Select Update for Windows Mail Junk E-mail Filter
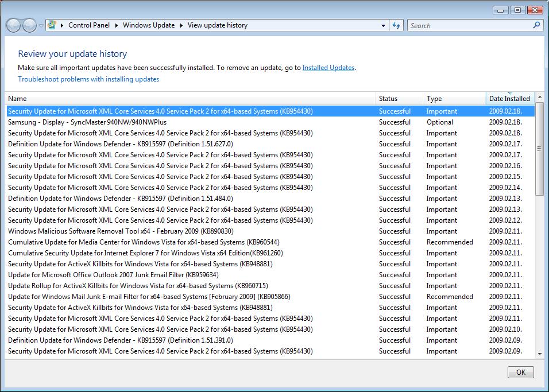The image size is (549, 392). click(x=270, y=297)
